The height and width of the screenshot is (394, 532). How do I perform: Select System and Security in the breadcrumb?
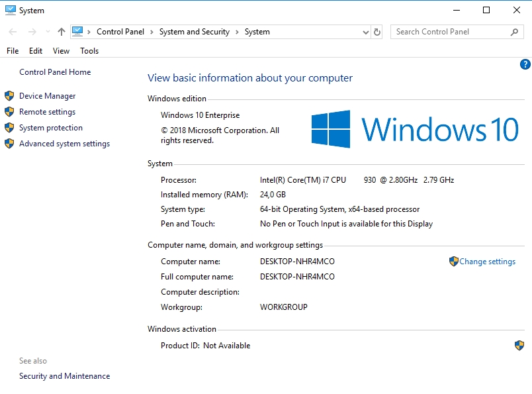click(195, 32)
